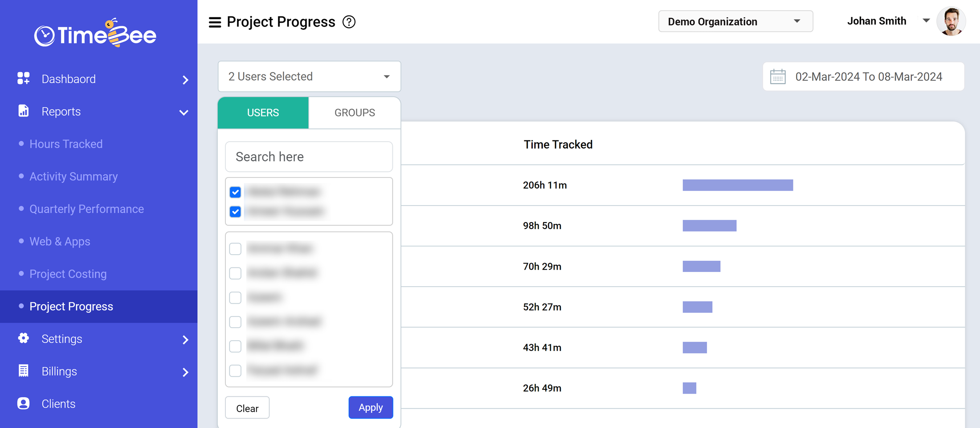Screen dimensions: 980x428
Task: Switch to the GROUPS tab
Action: (x=355, y=113)
